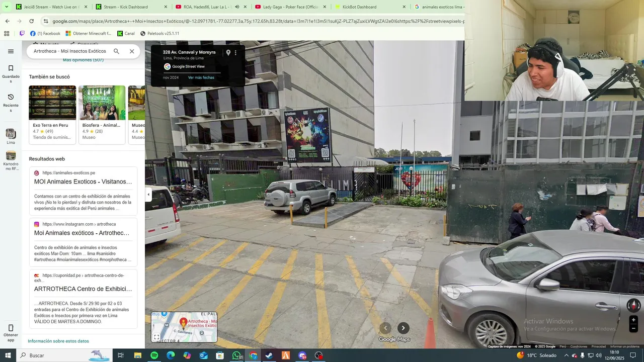
Task: Open MOI Animales Exoticos web result
Action: [83, 182]
